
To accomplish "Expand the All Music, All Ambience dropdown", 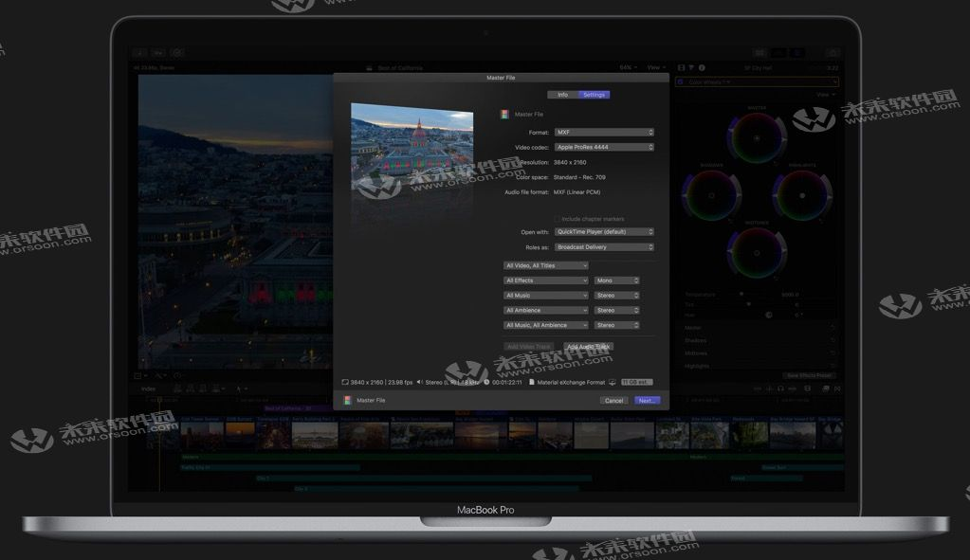I will [x=545, y=325].
